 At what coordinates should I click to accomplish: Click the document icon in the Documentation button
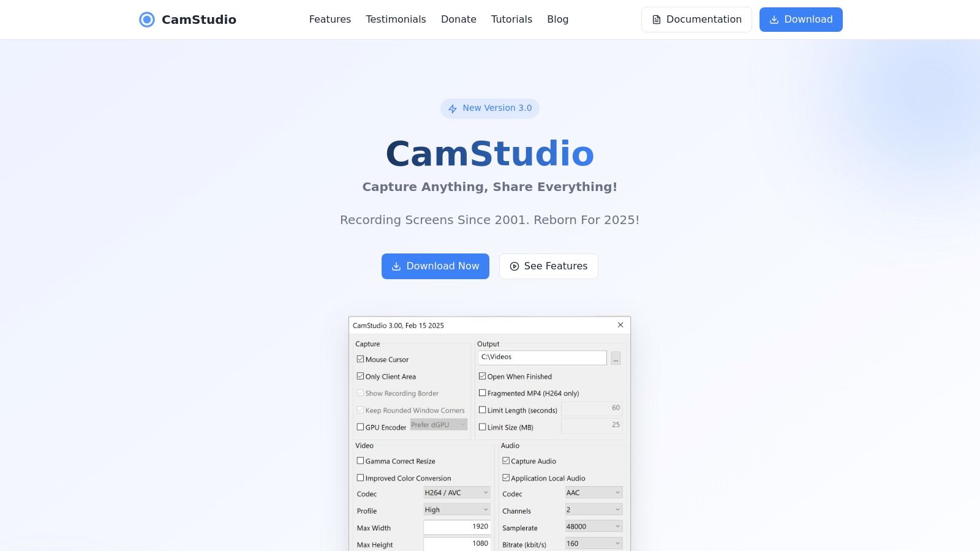click(x=655, y=19)
